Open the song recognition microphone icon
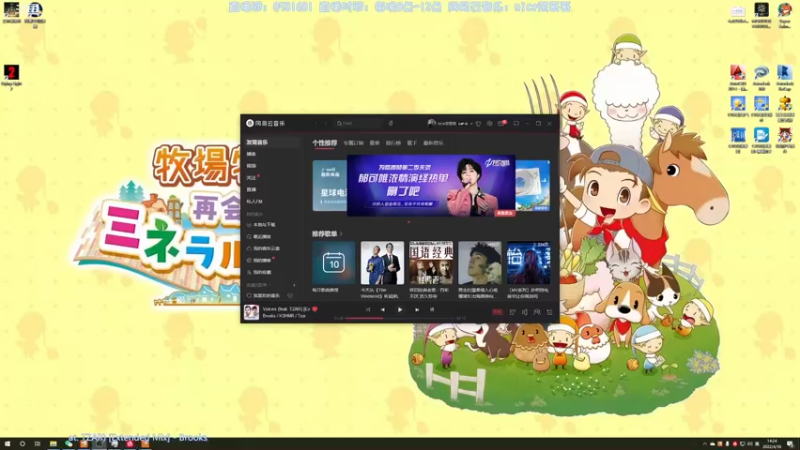This screenshot has width=800, height=450. point(391,123)
